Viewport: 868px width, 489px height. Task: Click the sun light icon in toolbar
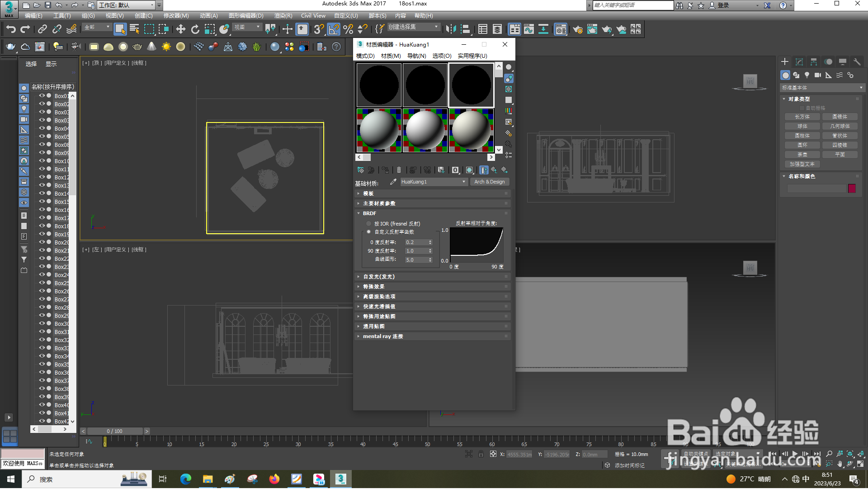166,47
